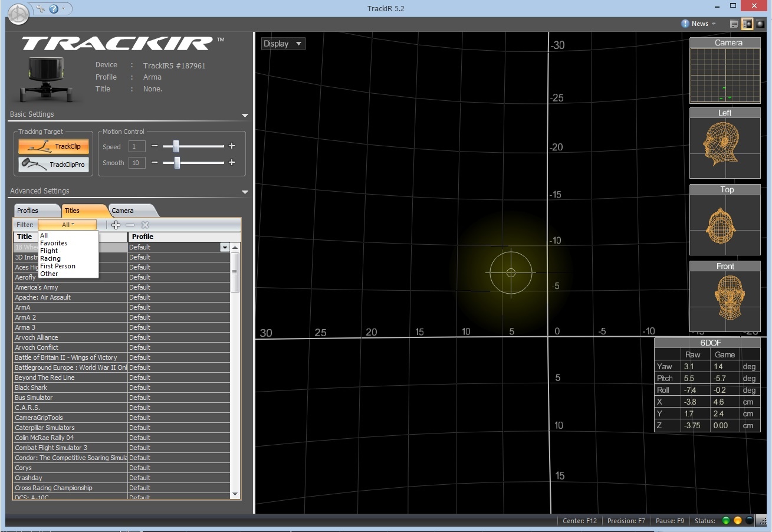Open the Camera tracking preview panel
Image resolution: width=772 pixels, height=532 pixels.
725,71
